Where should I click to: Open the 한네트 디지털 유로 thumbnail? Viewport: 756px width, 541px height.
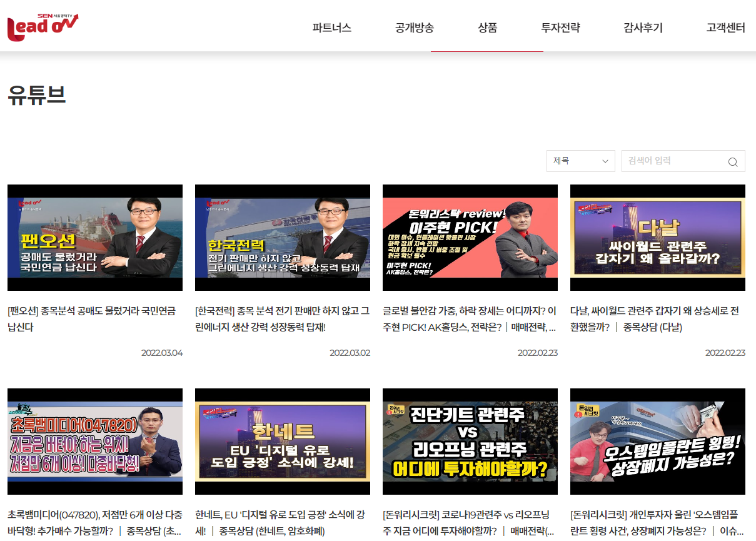283,442
